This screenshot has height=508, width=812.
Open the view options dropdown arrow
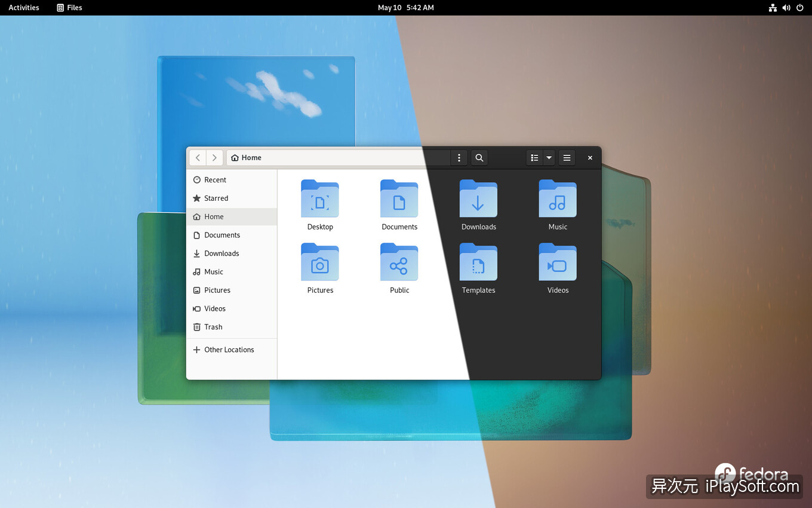[x=548, y=157]
